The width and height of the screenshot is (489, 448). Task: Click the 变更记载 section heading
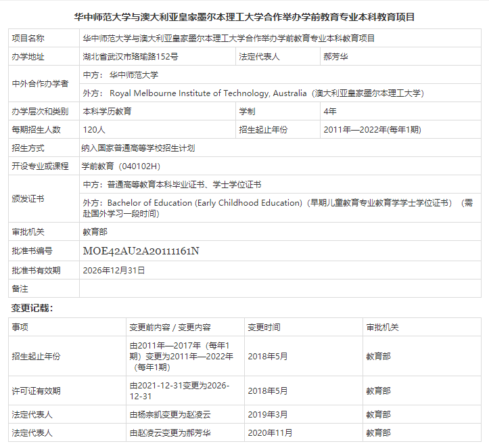point(32,308)
